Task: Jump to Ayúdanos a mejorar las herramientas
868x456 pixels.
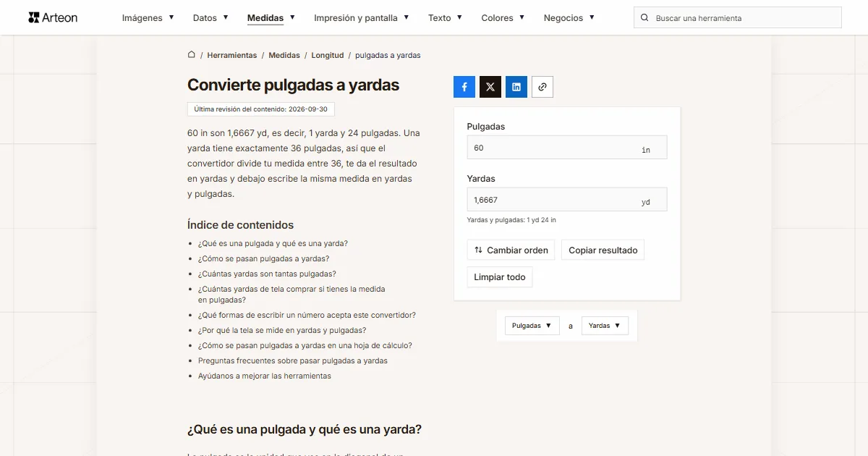Action: (265, 376)
